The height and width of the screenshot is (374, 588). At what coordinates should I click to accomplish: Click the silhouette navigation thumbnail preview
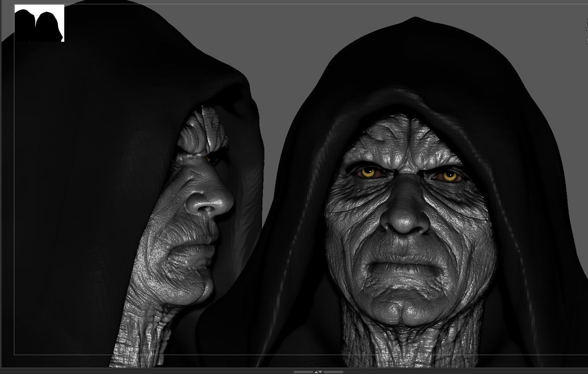(x=39, y=23)
